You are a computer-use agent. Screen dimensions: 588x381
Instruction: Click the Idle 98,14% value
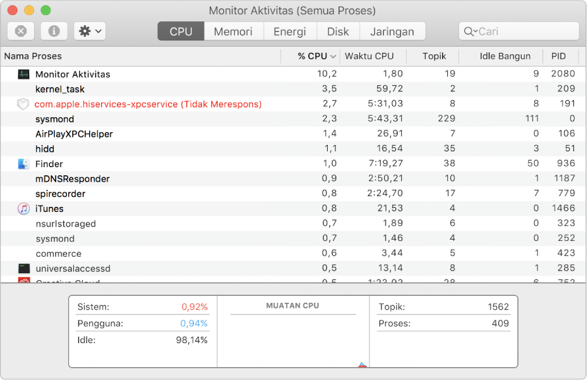(x=191, y=340)
